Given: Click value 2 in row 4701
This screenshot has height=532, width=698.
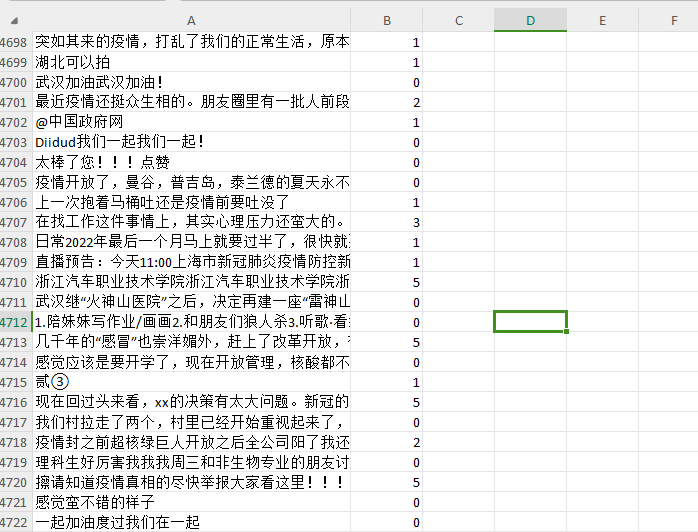Looking at the screenshot, I should coord(386,102).
